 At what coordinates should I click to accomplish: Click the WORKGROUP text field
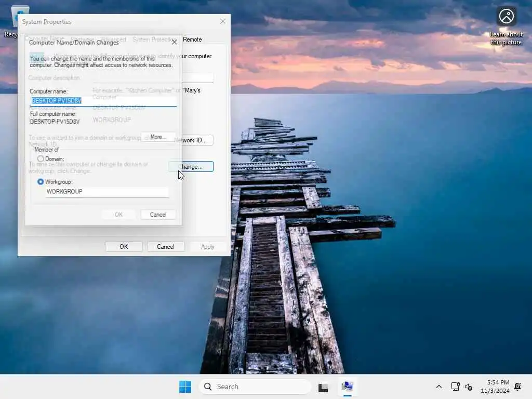[x=107, y=192]
